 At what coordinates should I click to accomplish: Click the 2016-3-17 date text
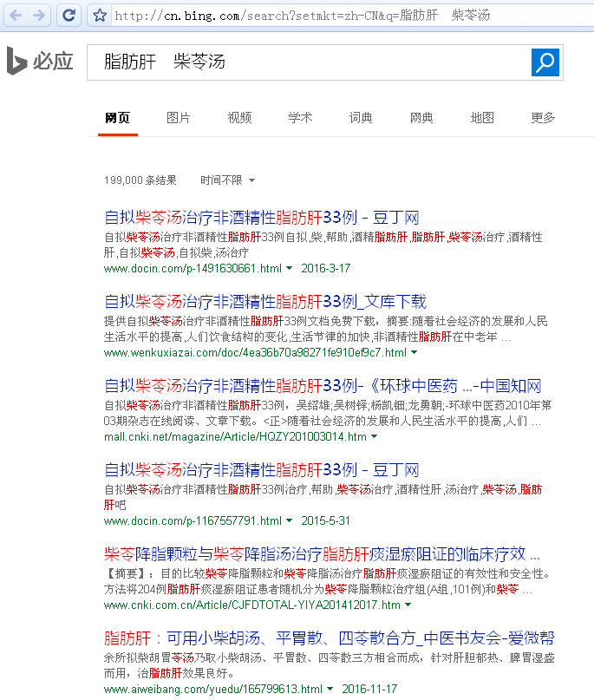[326, 268]
